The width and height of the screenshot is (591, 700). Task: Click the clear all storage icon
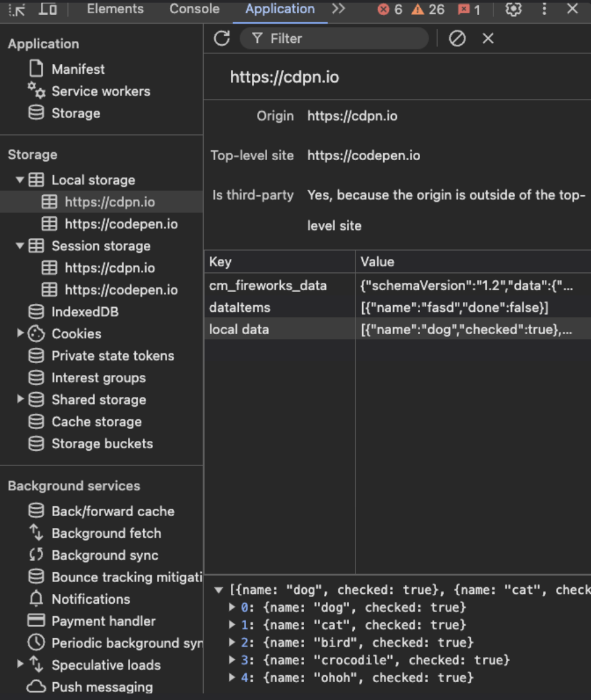click(457, 39)
